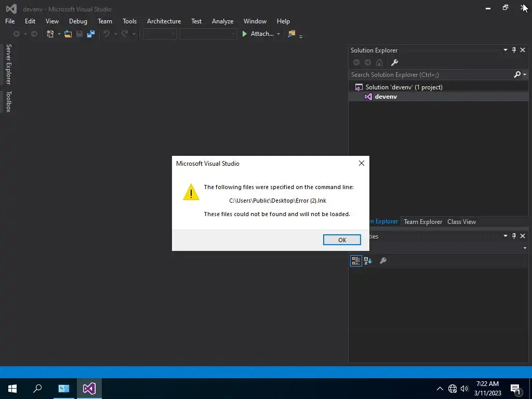Open the Analyze menu

222,21
